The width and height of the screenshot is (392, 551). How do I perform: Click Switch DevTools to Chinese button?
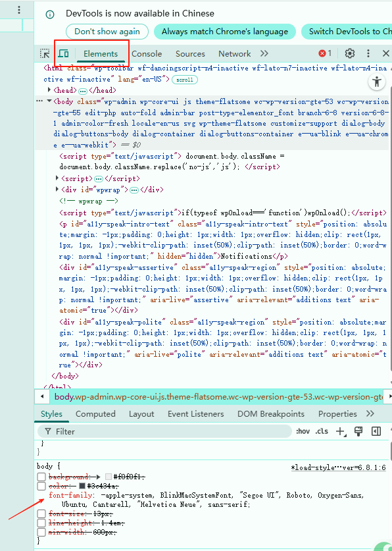pos(347,32)
